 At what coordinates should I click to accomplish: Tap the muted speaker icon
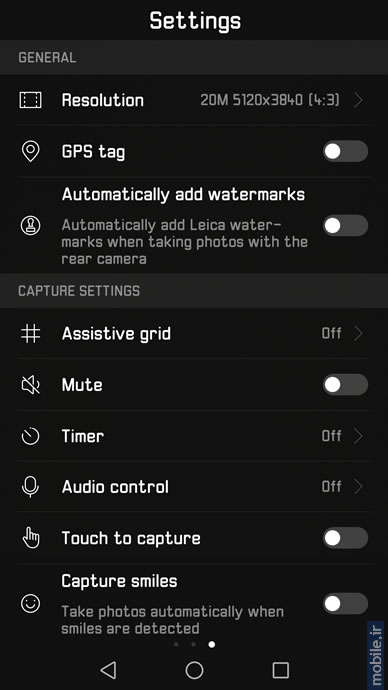(30, 385)
